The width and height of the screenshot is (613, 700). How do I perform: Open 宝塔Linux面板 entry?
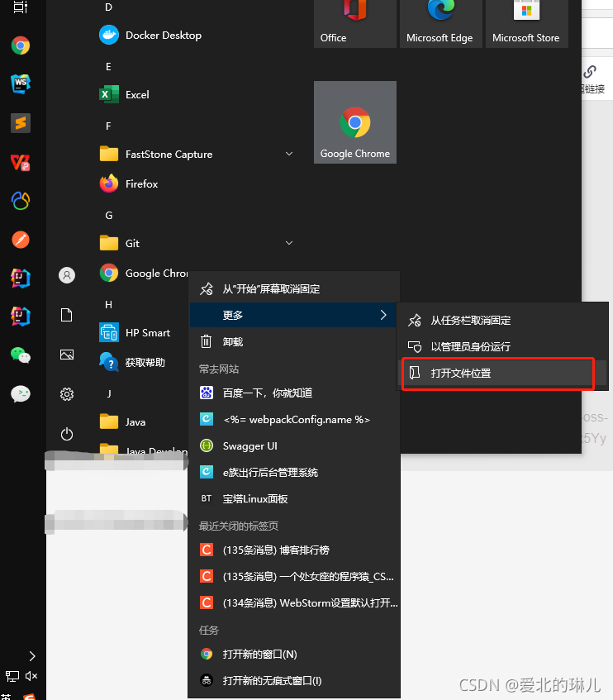click(293, 498)
